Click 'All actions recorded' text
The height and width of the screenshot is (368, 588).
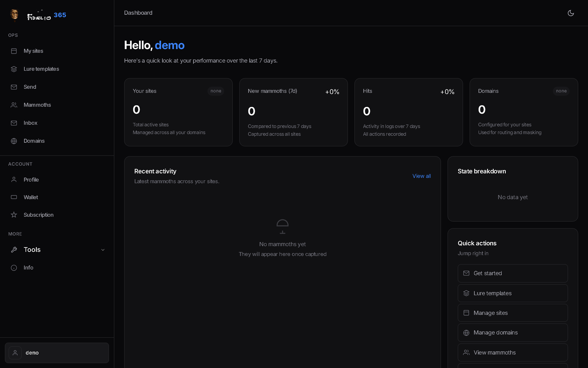pos(384,134)
